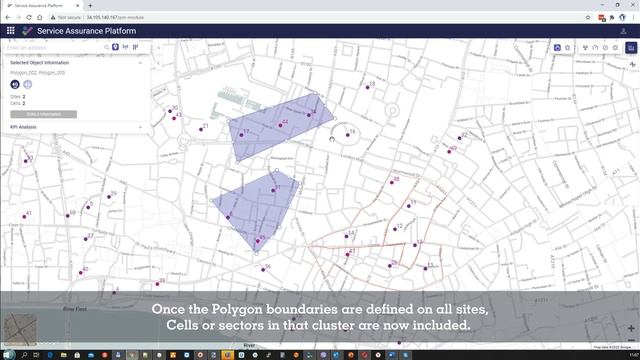Open Windows Task View
The image size is (640, 360).
click(36, 355)
